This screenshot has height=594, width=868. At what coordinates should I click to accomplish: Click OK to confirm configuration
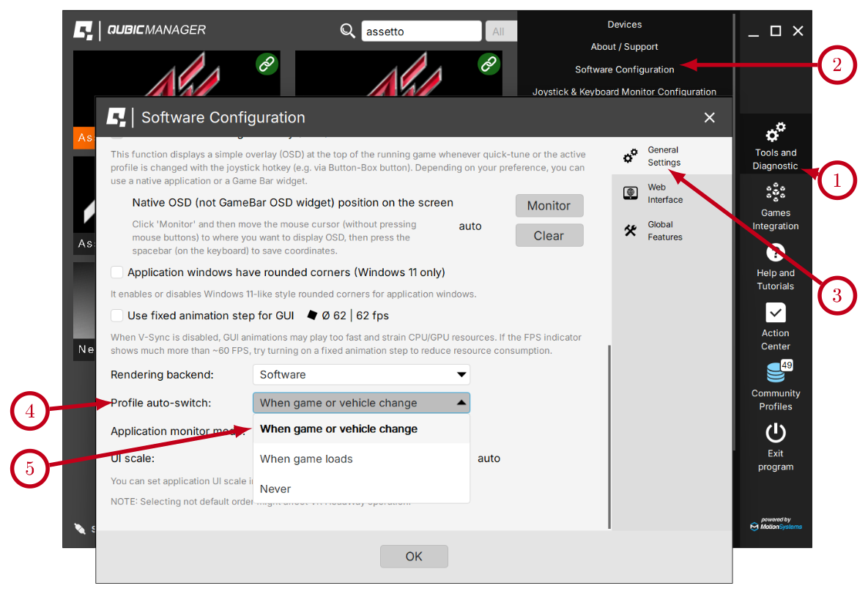pyautogui.click(x=413, y=557)
